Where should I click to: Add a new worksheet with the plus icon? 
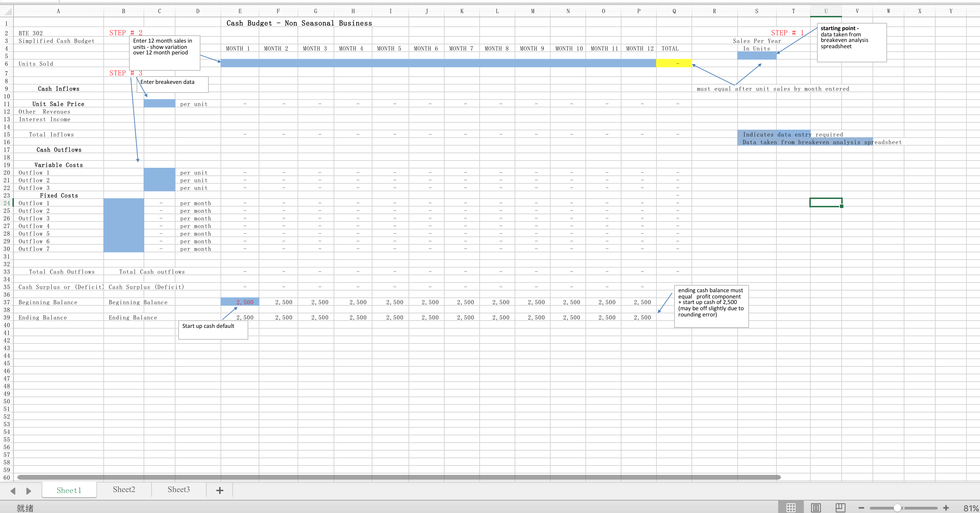[219, 490]
